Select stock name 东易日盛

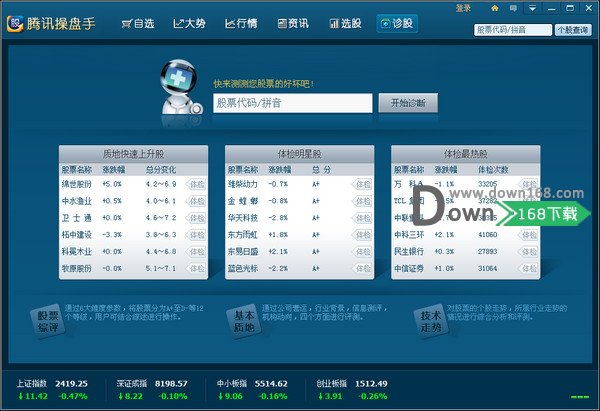coord(243,251)
